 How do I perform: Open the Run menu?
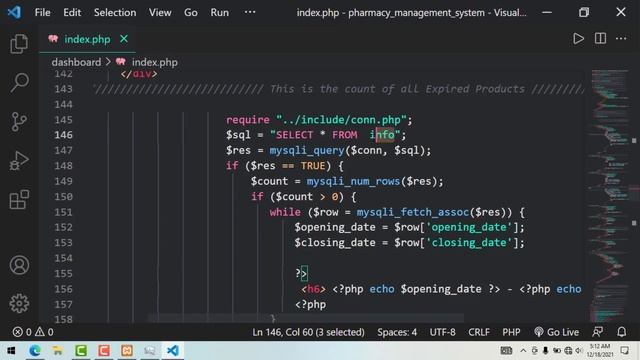tap(220, 13)
